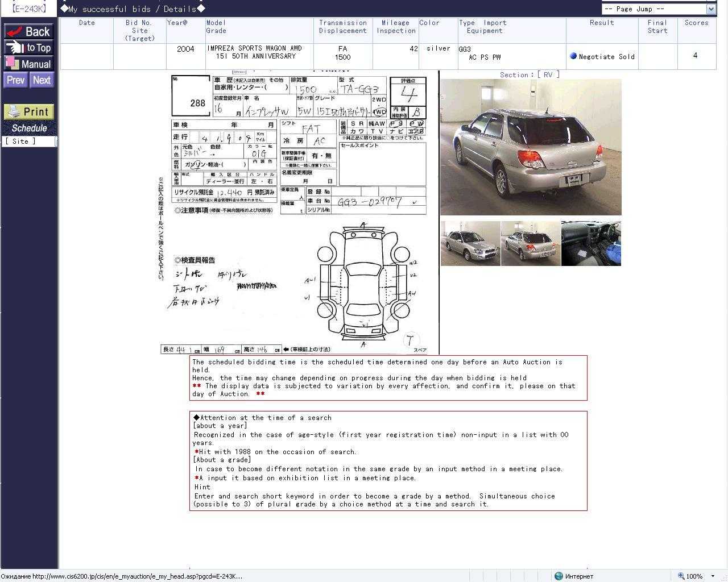Click the year value 2004
The height and width of the screenshot is (582, 728).
pyautogui.click(x=185, y=49)
